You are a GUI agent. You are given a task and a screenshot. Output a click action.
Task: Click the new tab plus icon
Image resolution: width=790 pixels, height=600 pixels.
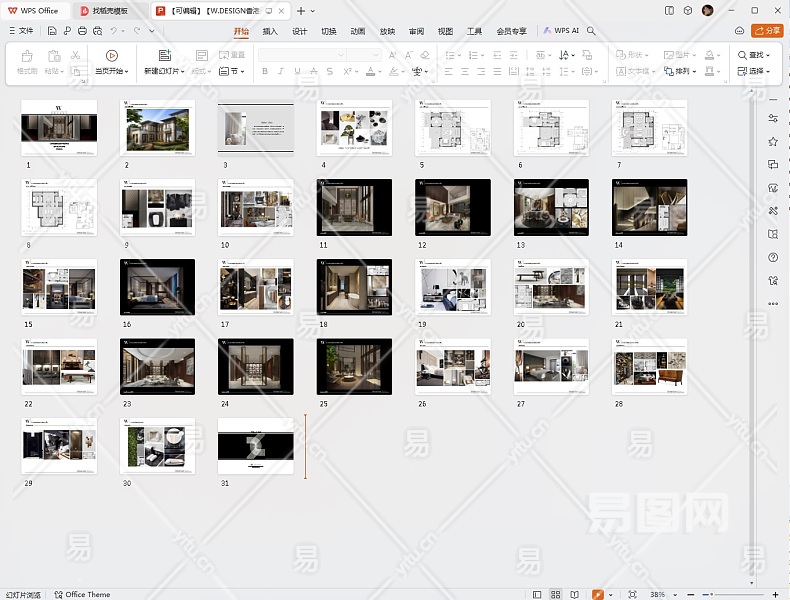point(300,10)
